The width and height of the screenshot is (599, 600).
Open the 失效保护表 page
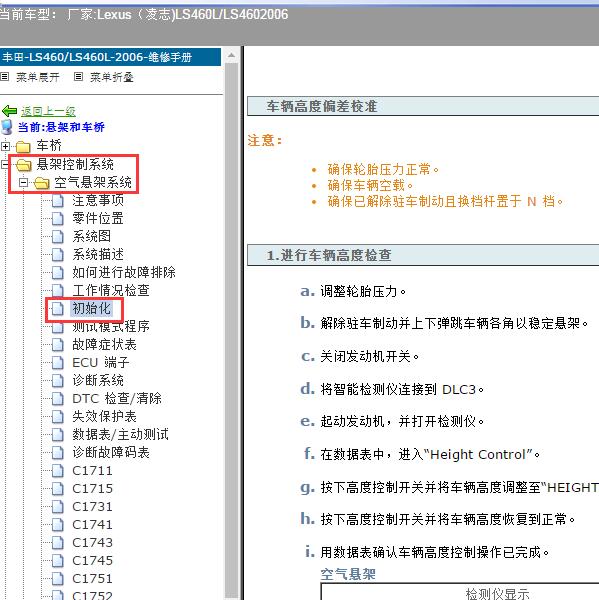point(104,416)
